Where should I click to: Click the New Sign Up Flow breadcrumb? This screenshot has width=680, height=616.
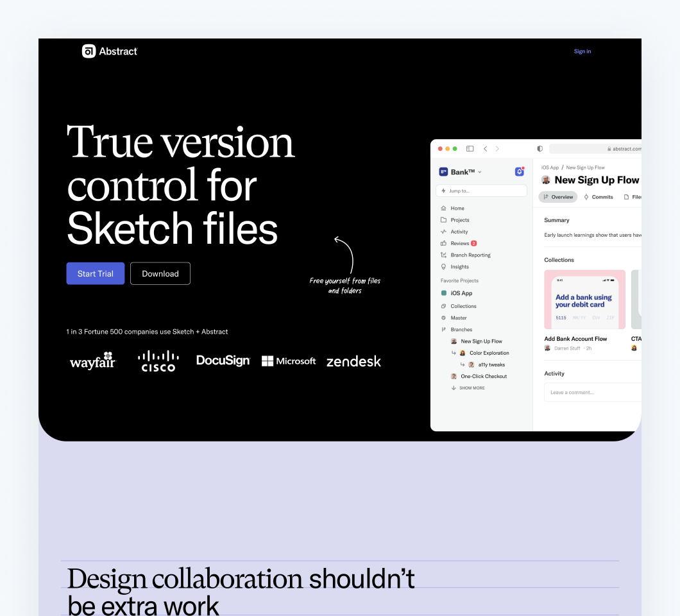585,167
